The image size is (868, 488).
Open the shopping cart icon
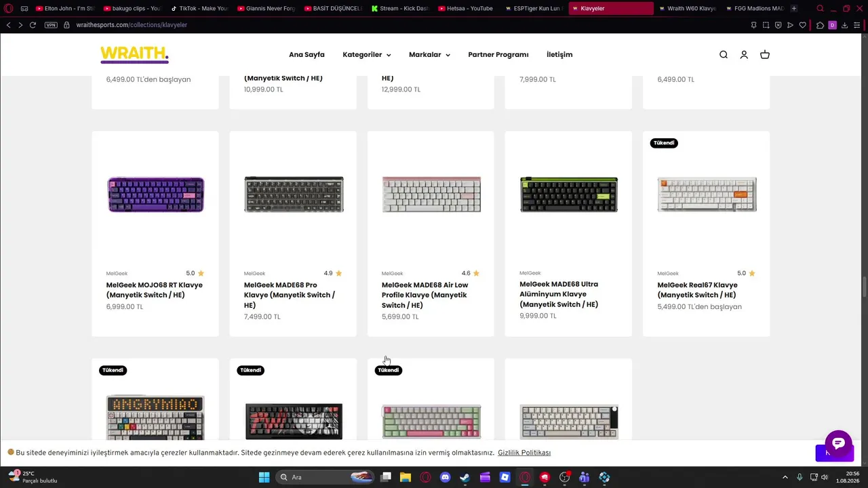point(765,55)
